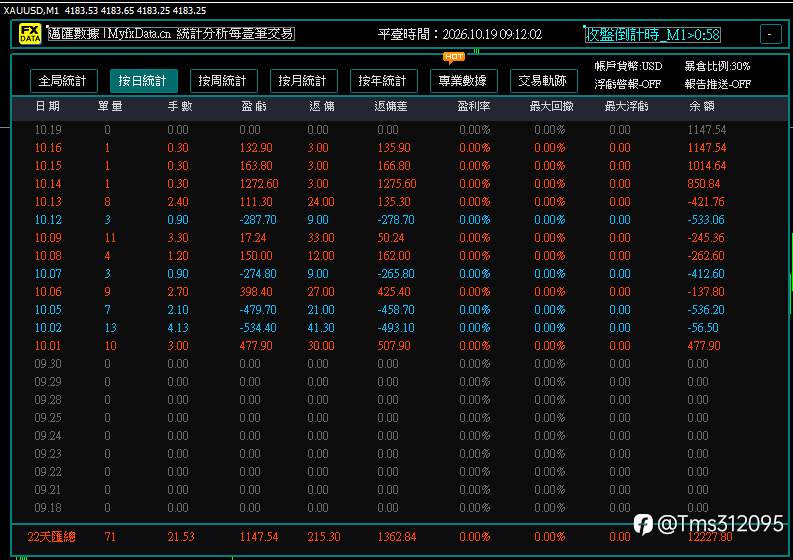Click the 22天匯總 summary label

tap(52, 537)
